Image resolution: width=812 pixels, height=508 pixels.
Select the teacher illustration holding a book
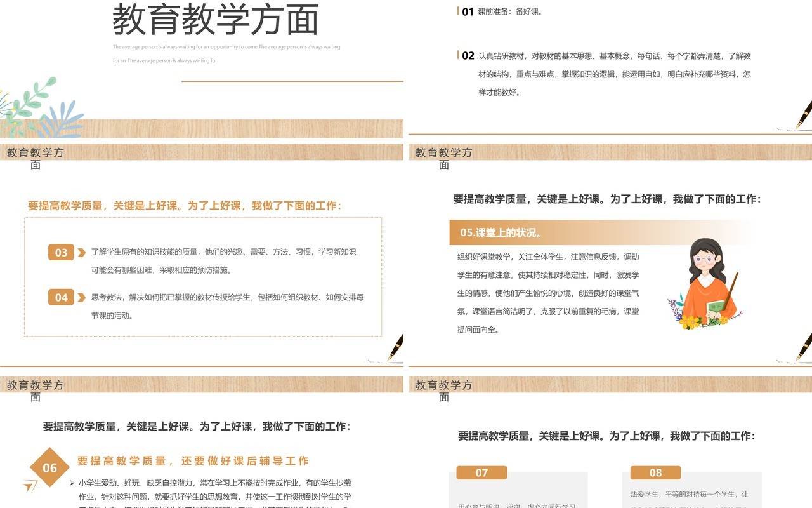tap(704, 284)
